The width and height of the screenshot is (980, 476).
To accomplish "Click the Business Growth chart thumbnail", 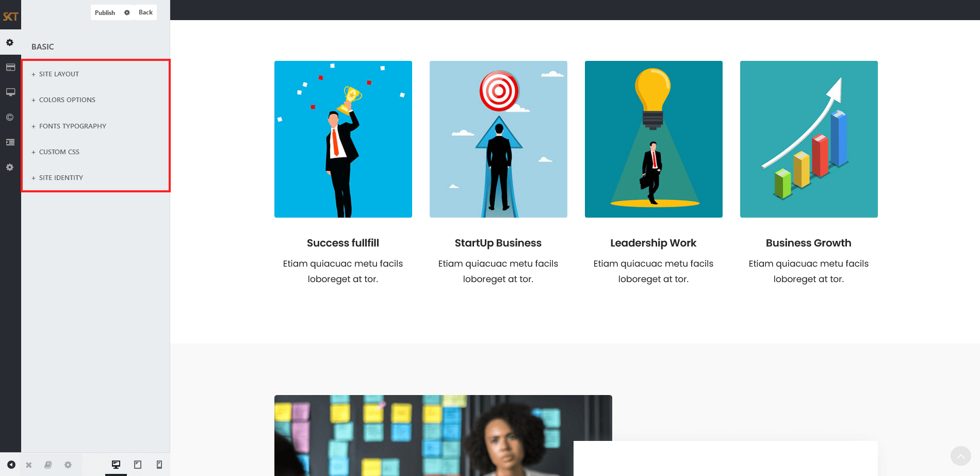I will pos(809,139).
